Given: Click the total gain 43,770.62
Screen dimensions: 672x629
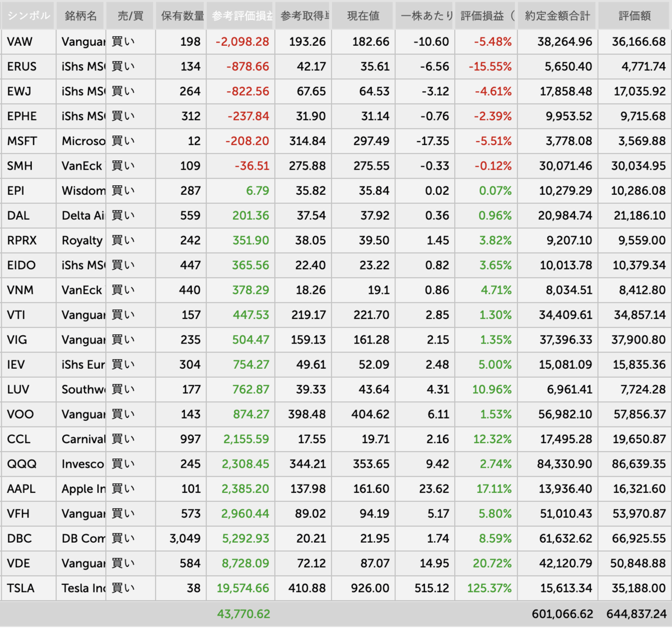Looking at the screenshot, I should coord(244,614).
